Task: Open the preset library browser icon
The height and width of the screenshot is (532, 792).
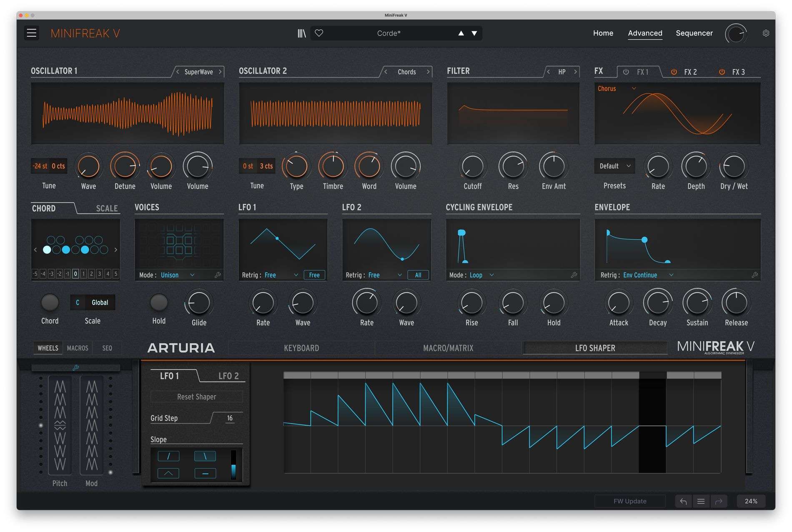Action: 301,33
